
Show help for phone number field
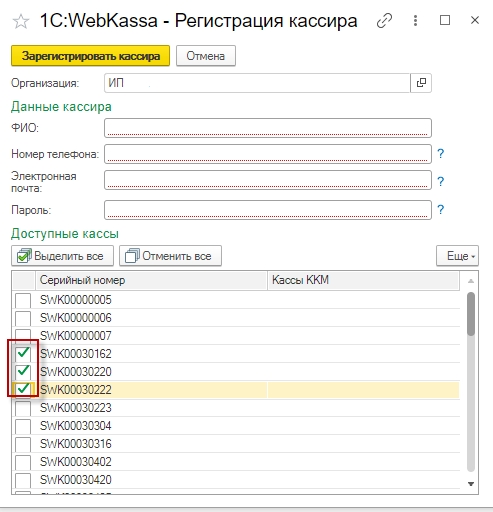[x=441, y=154]
